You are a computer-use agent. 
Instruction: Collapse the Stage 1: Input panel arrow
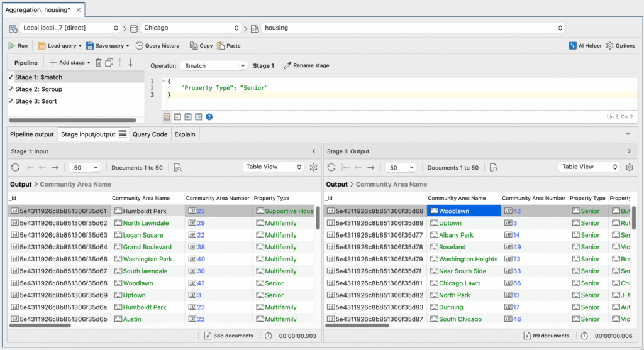[314, 151]
